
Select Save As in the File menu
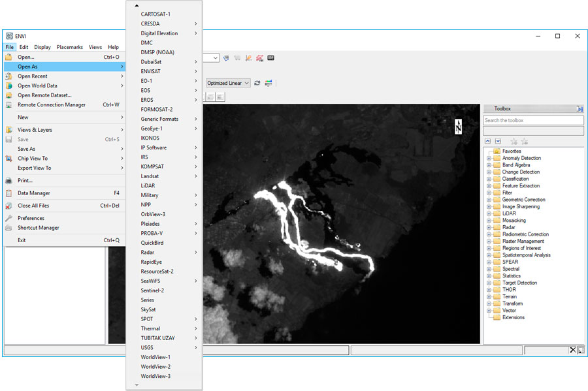click(65, 149)
